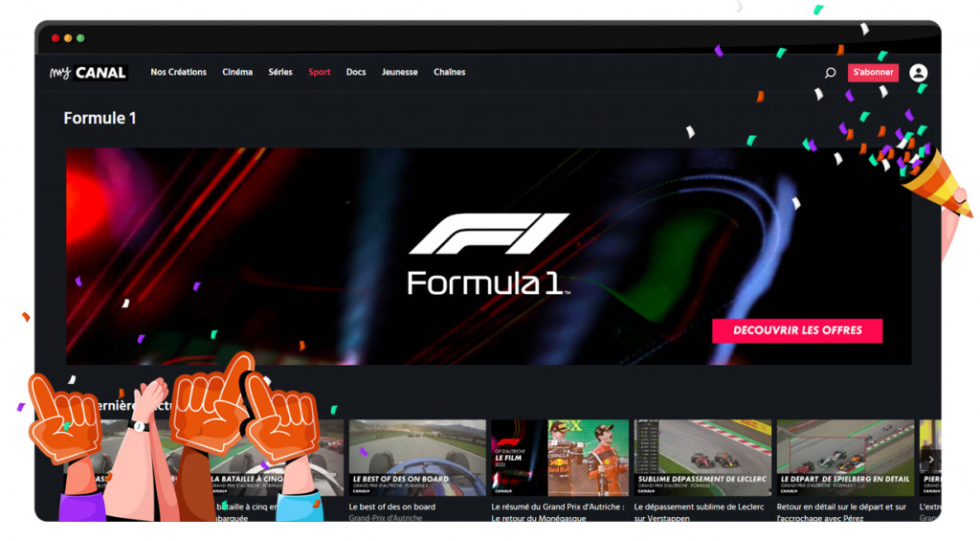Click the Formule 1 page heading
Screen dimensions: 980x541
(100, 118)
